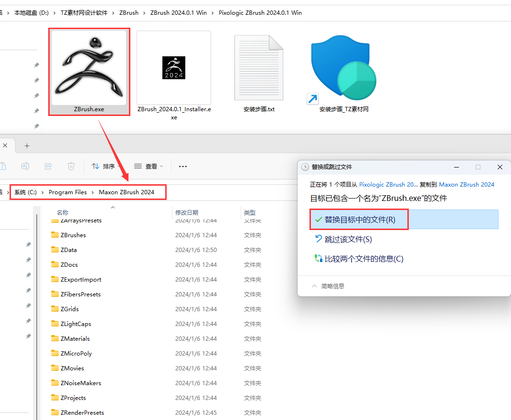Open the Pixologic ZBrush 20... source link
511x420 pixels.
coord(388,185)
